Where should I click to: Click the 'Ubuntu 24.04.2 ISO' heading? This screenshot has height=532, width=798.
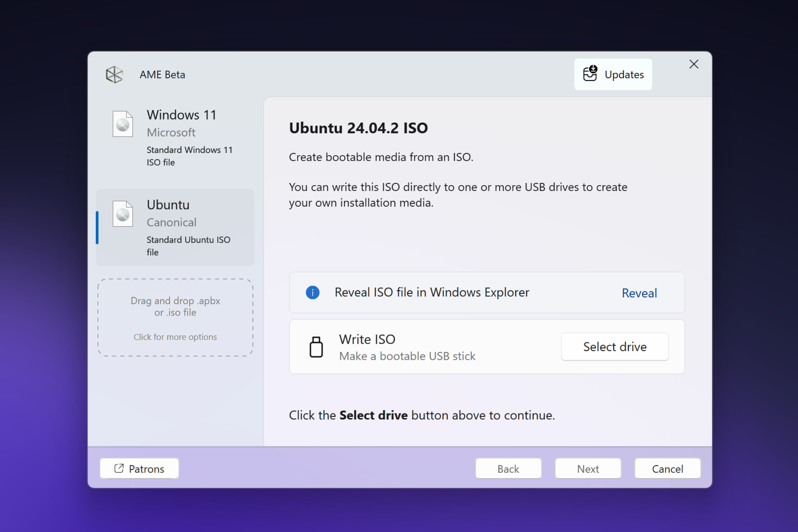358,128
